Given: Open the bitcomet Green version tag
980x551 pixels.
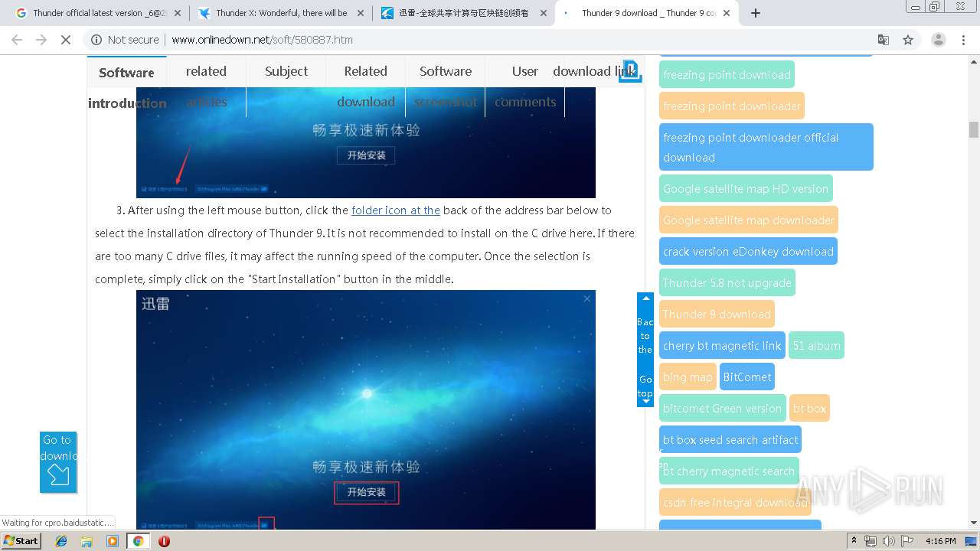Looking at the screenshot, I should pyautogui.click(x=722, y=408).
